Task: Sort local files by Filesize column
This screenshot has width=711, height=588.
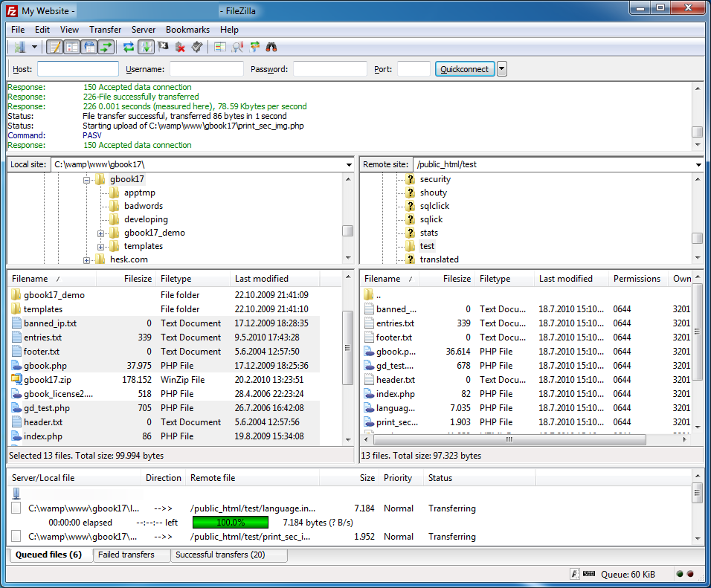Action: point(126,278)
